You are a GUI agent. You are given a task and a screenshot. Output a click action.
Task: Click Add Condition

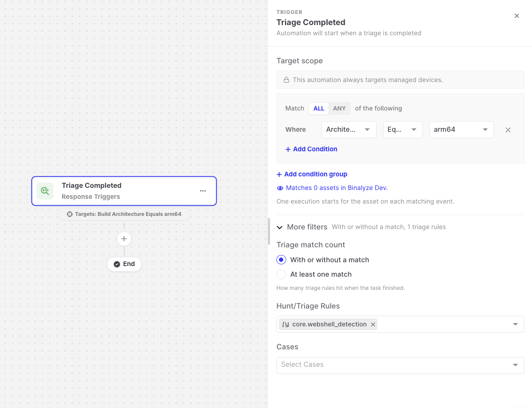311,149
